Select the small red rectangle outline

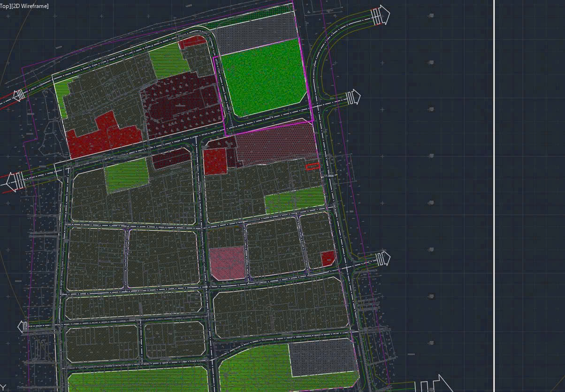[313, 166]
